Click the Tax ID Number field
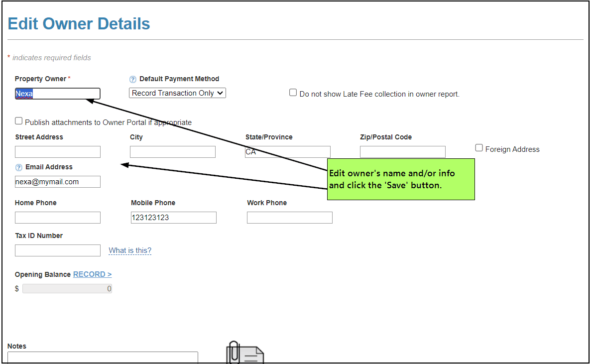The height and width of the screenshot is (364, 590). pos(58,250)
